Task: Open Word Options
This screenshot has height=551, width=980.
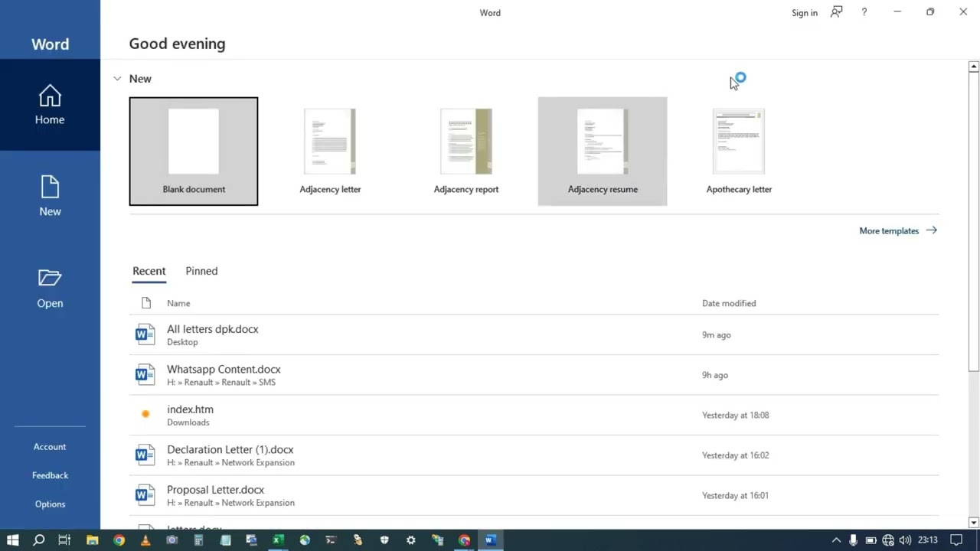Action: [x=50, y=504]
